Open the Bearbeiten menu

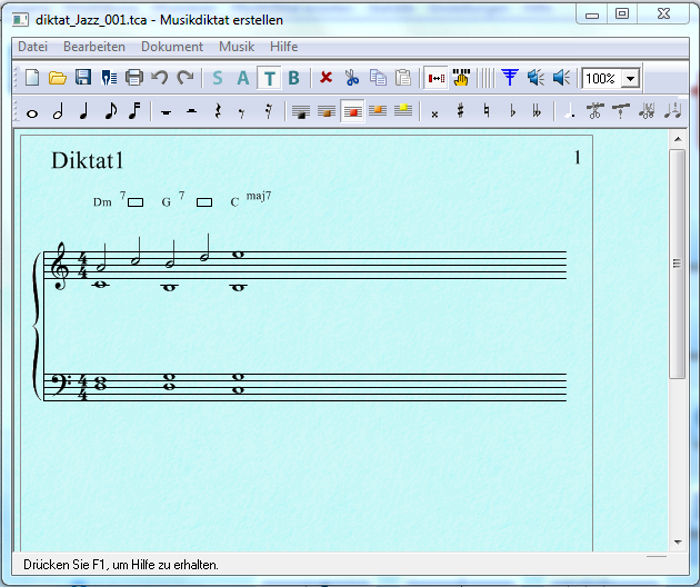click(94, 47)
